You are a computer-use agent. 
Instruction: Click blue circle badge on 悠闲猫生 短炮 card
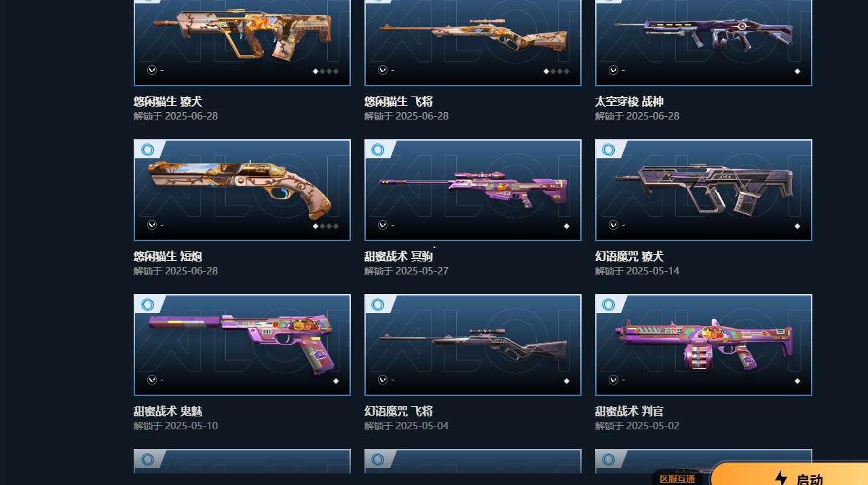point(148,149)
